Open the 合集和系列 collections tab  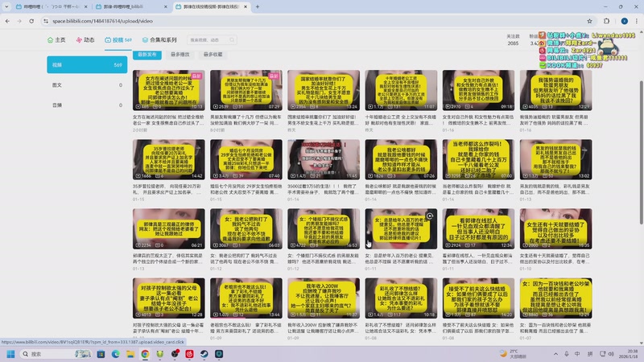coord(159,39)
